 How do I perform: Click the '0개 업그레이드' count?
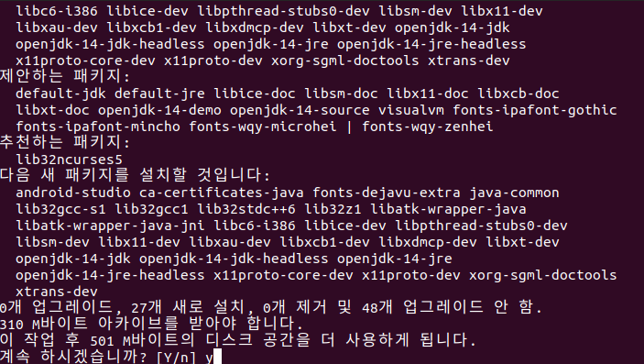57,307
